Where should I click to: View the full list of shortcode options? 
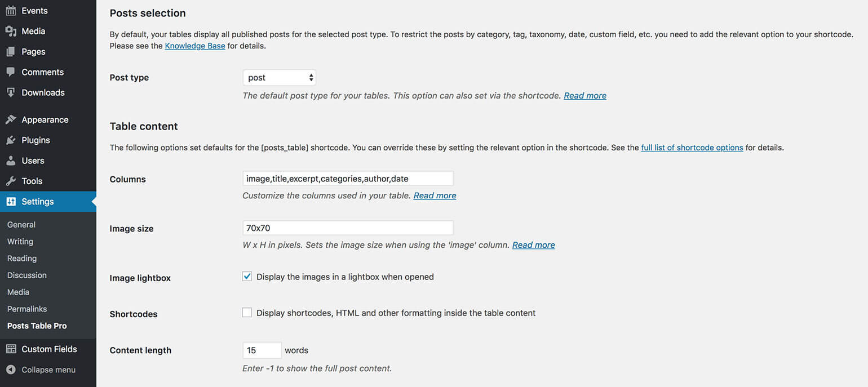[x=692, y=147]
